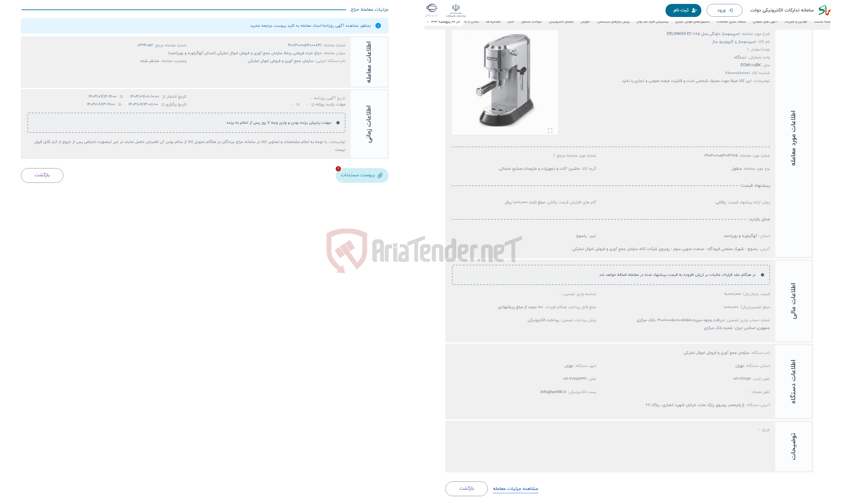This screenshot has width=849, height=504.
Task: Click the expand/fullscreen icon on product image
Action: coord(550,131)
